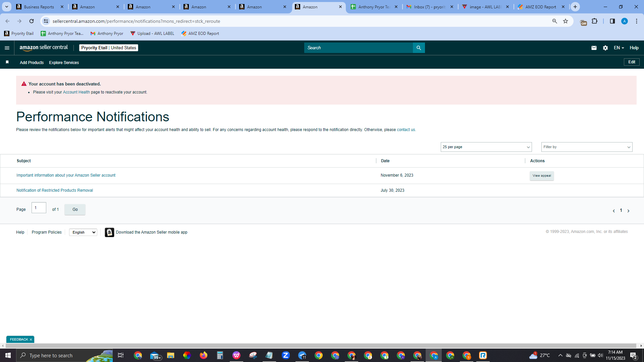Switch to the Business Reports tab
This screenshot has height=362, width=644.
pyautogui.click(x=39, y=7)
